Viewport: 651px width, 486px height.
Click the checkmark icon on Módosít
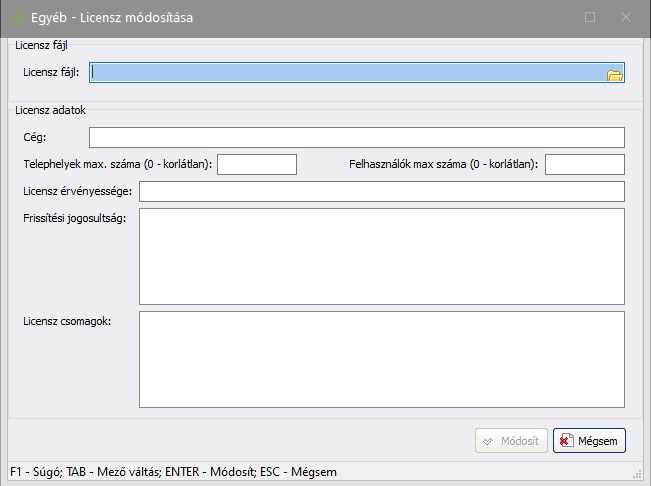click(488, 440)
